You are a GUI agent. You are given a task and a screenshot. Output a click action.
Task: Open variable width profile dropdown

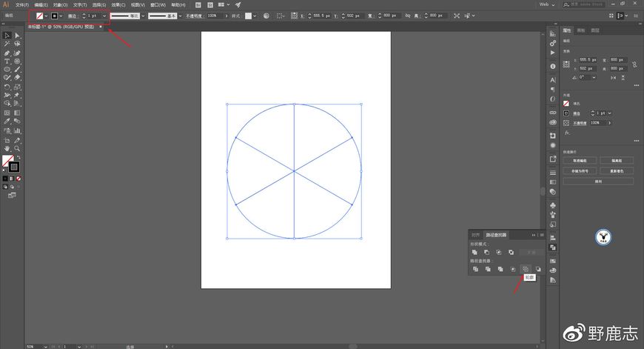point(143,16)
